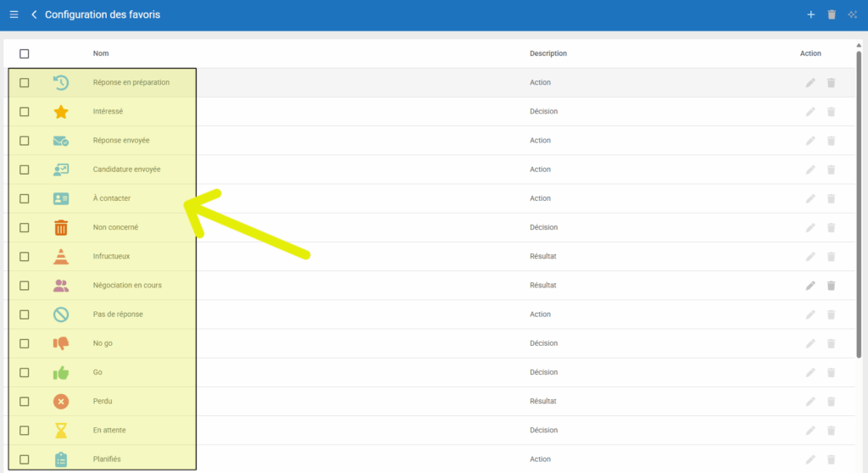Toggle the select-all checkbox in header

coord(25,53)
